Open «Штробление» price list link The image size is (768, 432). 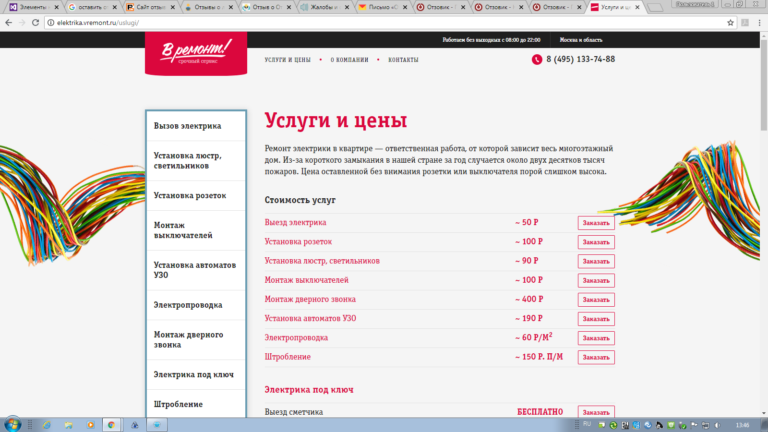tap(288, 357)
